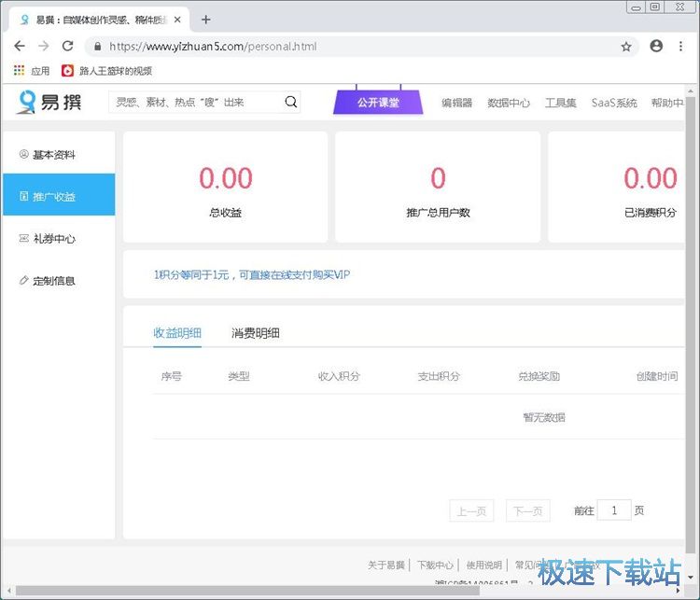This screenshot has height=600, width=700.
Task: Click the page number input field
Action: pos(614,510)
